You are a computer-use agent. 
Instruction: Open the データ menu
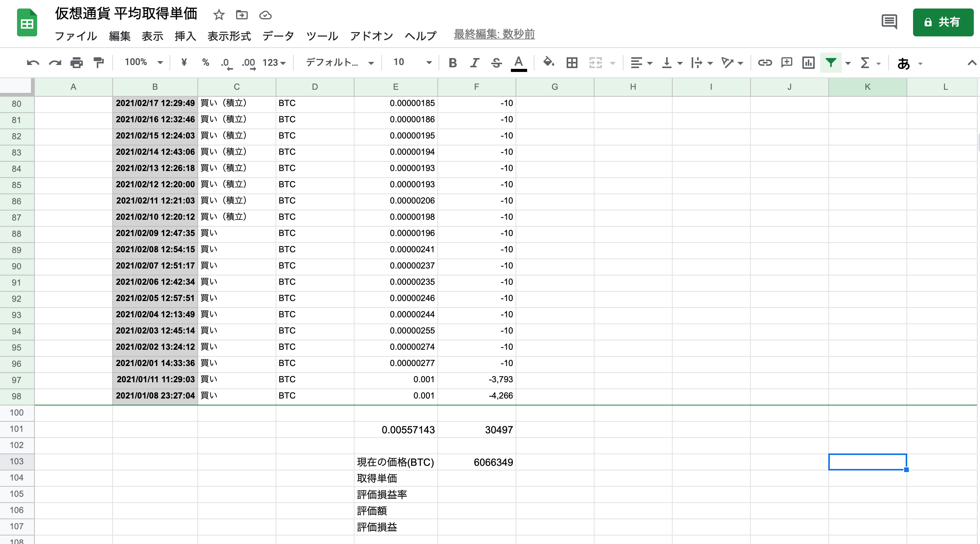click(x=278, y=36)
